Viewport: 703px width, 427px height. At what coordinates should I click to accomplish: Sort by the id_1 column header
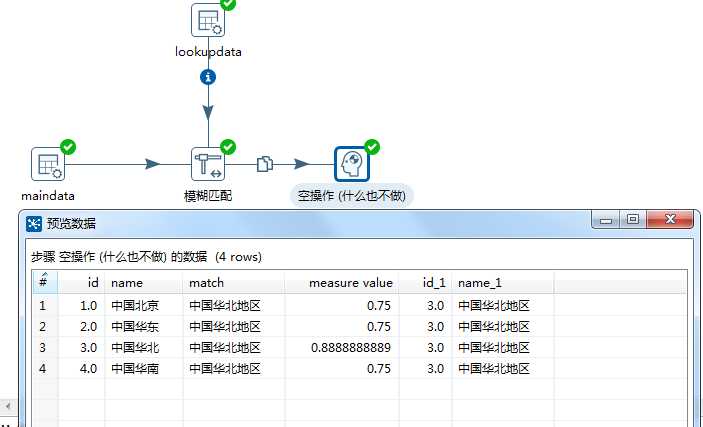click(x=425, y=283)
